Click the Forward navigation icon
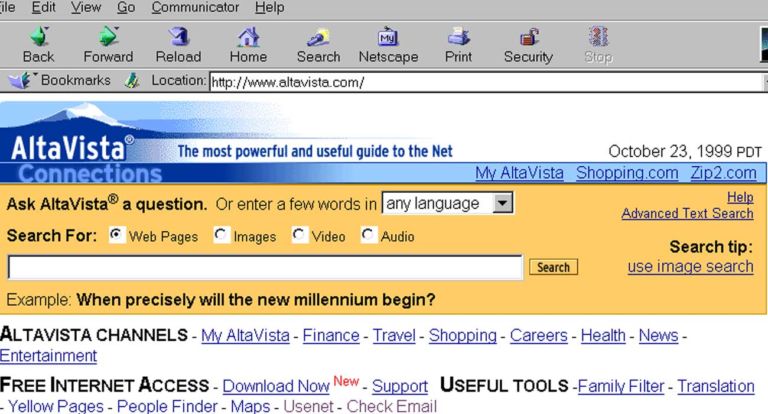 (x=108, y=37)
